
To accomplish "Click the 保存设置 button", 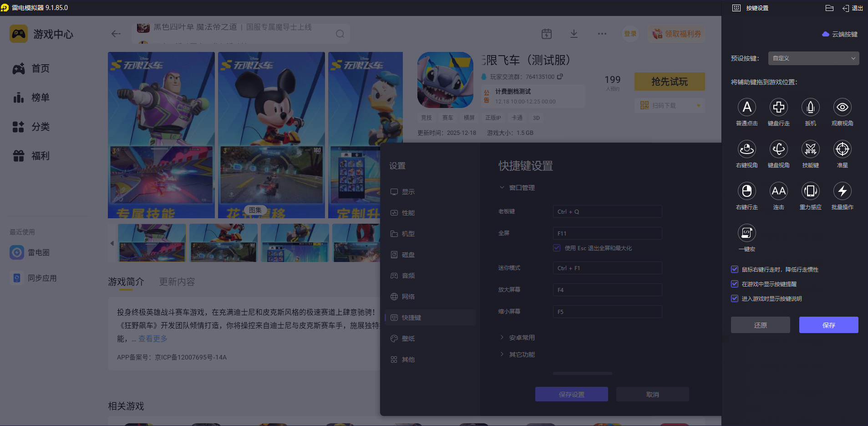I will 571,394.
